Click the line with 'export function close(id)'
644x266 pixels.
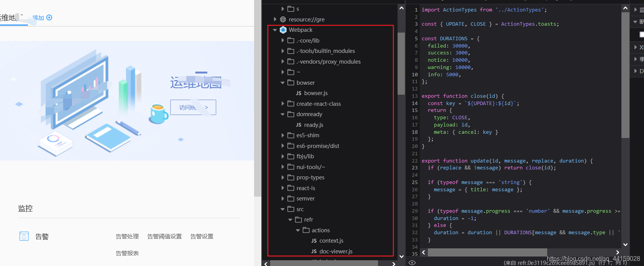tap(463, 96)
